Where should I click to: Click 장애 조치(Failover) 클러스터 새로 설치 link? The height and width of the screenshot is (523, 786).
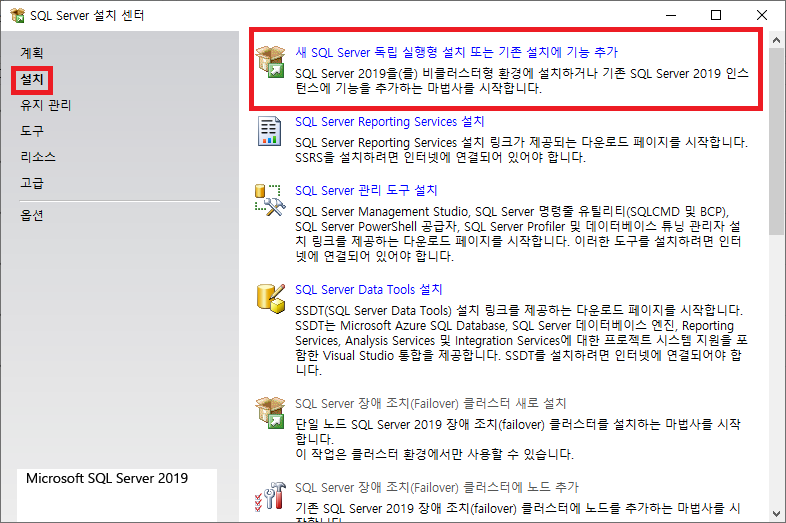[430, 404]
